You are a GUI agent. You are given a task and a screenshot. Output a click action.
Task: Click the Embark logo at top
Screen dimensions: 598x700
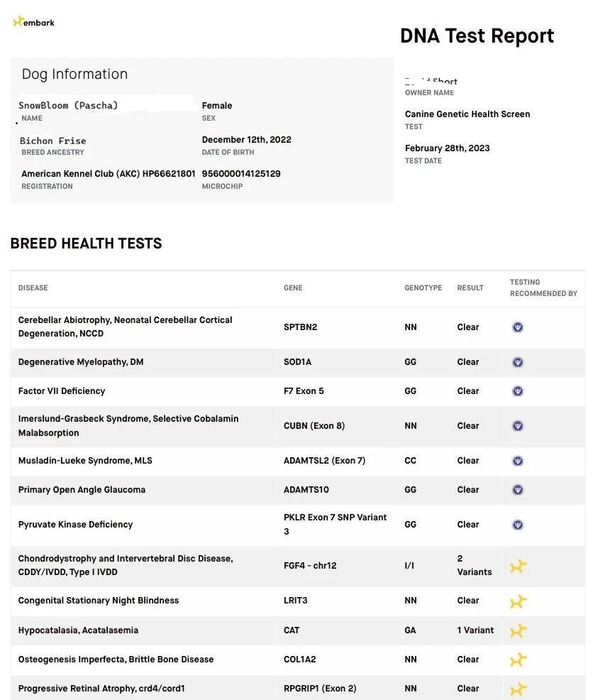(34, 22)
